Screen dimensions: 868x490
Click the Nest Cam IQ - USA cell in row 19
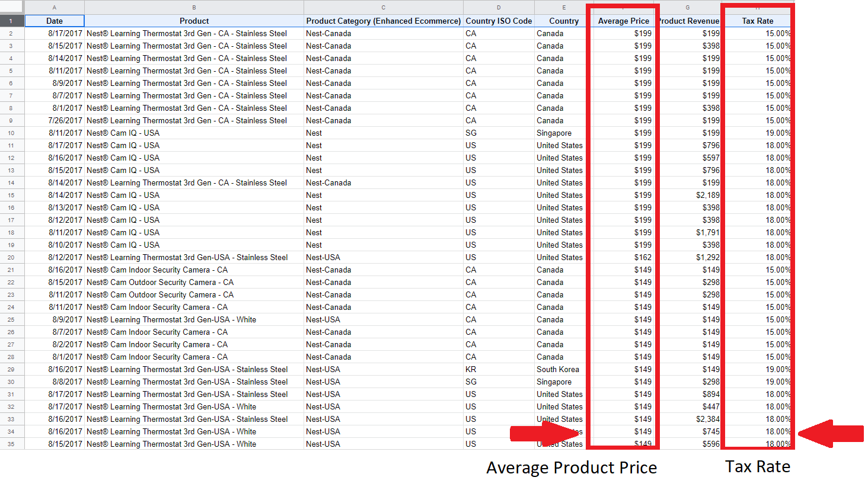194,245
